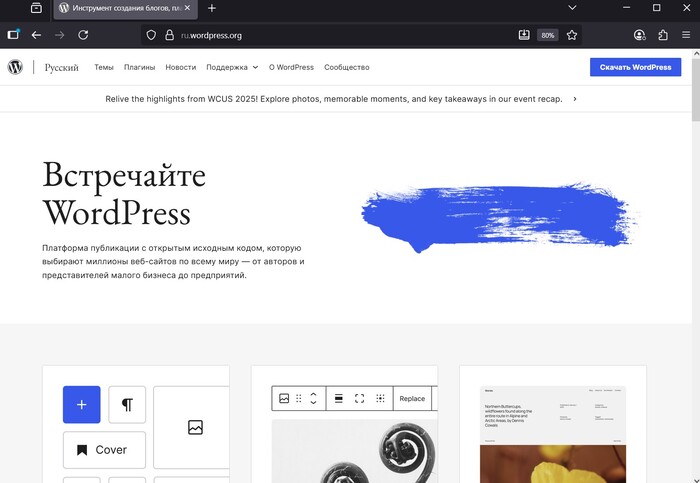Select the paragraph pilcrow block
Image resolution: width=700 pixels, height=483 pixels.
click(x=127, y=404)
